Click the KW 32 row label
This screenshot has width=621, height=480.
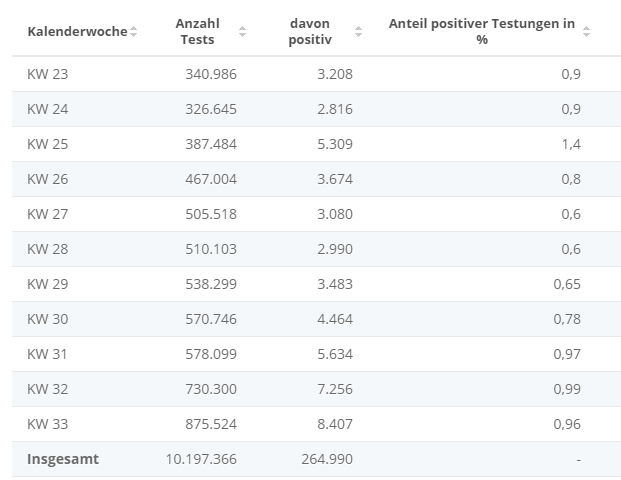tap(47, 389)
